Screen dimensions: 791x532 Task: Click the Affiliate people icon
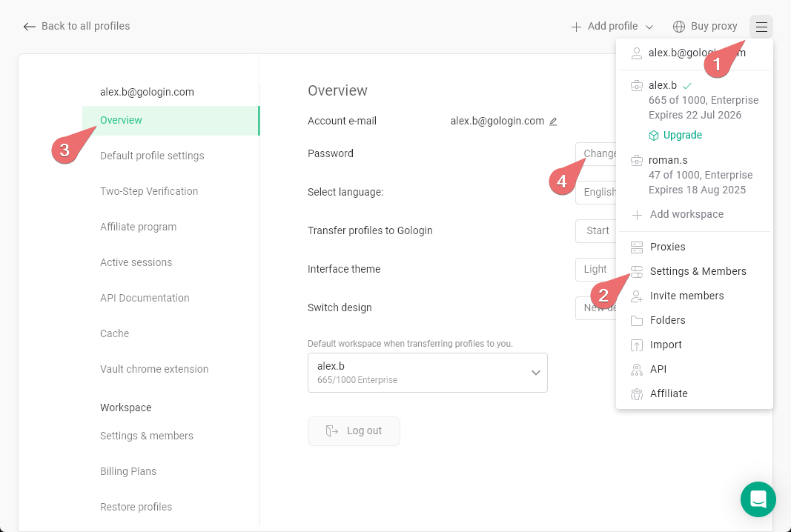tap(637, 394)
